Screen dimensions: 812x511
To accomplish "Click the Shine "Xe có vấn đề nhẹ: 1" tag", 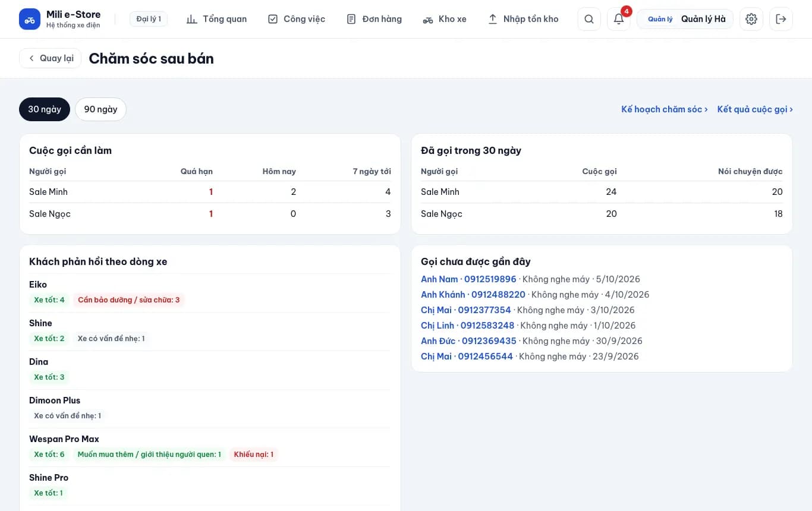I will tap(111, 339).
